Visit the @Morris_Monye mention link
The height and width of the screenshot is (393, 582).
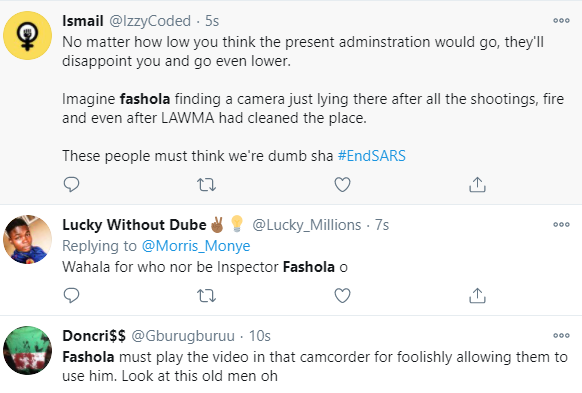(x=196, y=246)
